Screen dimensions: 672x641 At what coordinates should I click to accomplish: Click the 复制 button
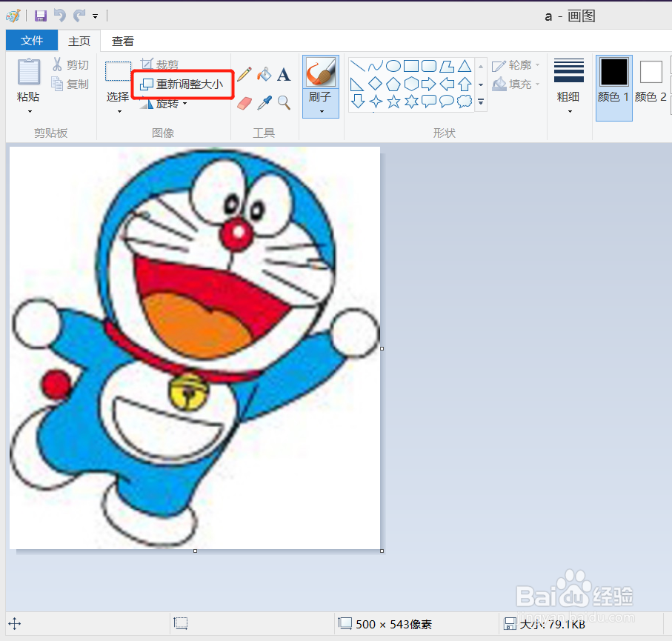[x=70, y=84]
